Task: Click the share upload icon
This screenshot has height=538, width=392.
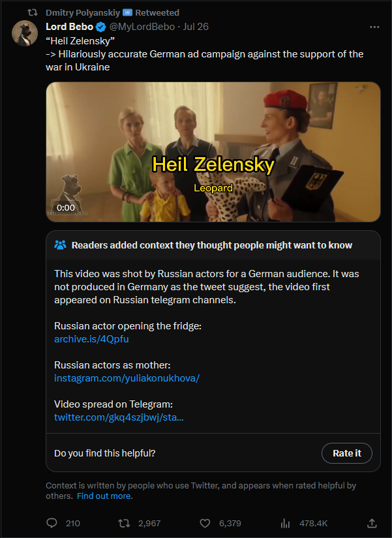Action: [x=372, y=523]
